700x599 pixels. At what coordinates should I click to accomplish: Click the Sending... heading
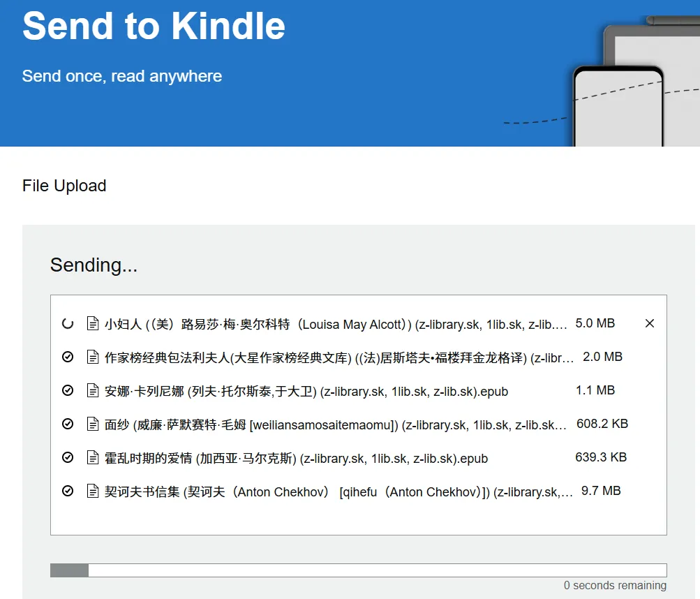(94, 265)
